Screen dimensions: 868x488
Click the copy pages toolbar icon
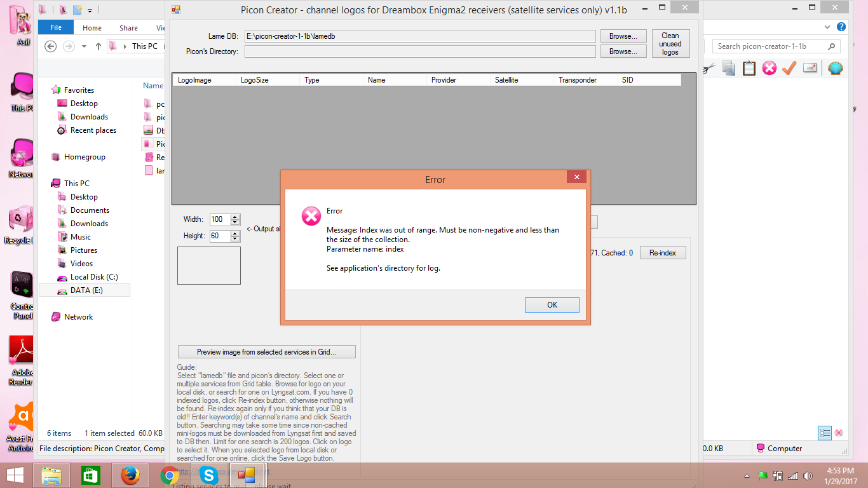pyautogui.click(x=729, y=68)
